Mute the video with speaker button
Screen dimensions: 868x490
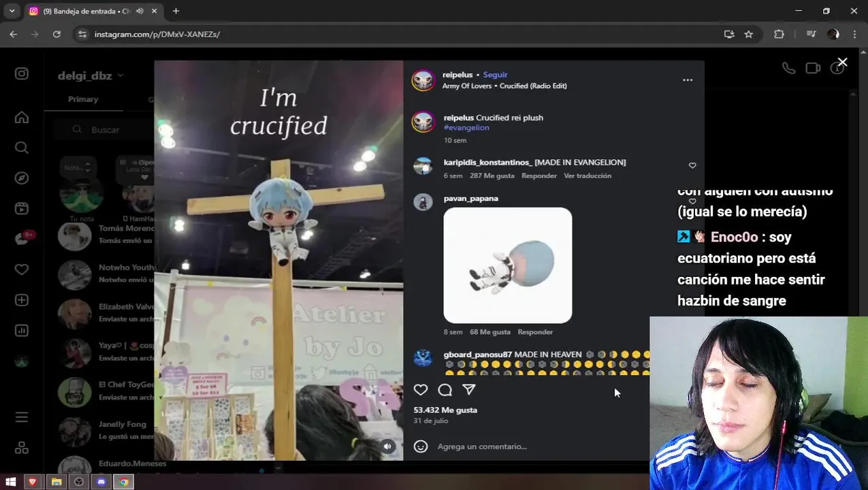point(387,446)
